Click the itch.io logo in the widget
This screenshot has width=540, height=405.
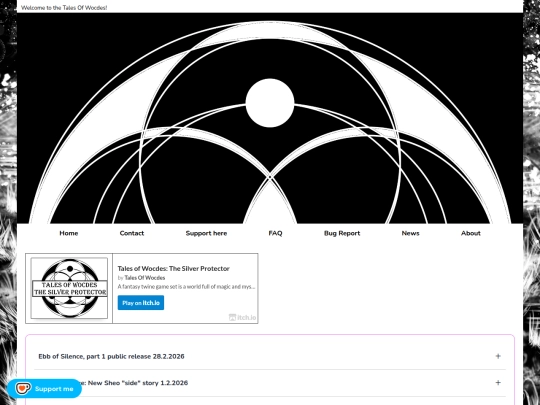click(x=242, y=317)
